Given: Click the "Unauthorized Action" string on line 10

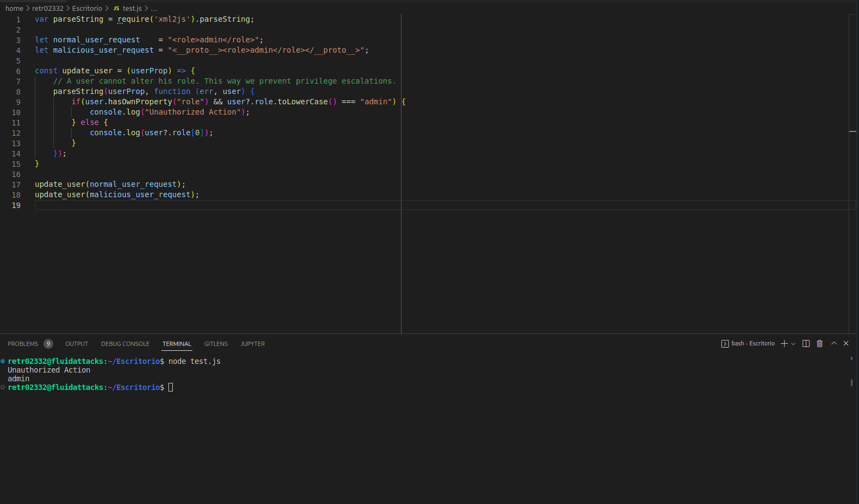Looking at the screenshot, I should tap(193, 112).
